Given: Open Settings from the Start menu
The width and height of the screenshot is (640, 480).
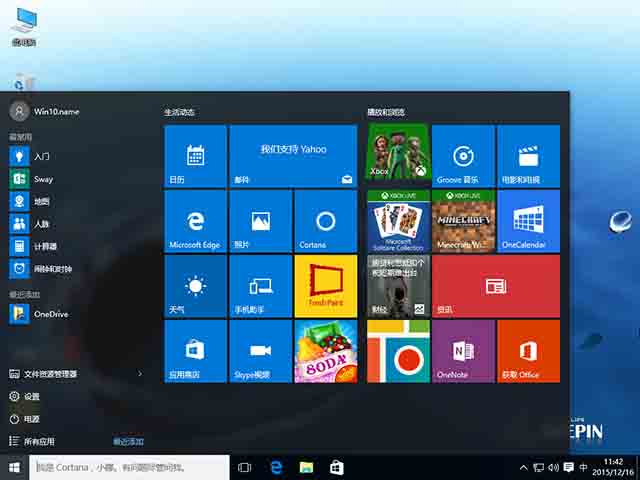Looking at the screenshot, I should (x=32, y=397).
